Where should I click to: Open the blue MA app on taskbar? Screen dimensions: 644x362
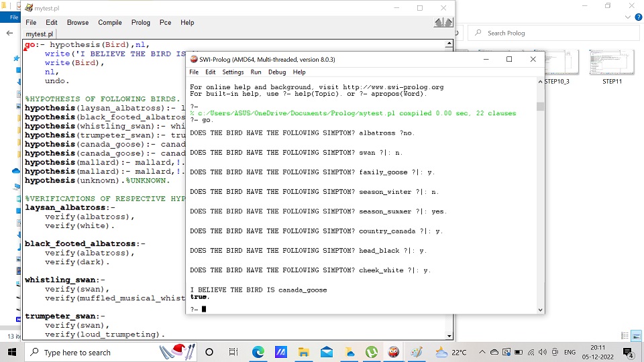pyautogui.click(x=281, y=352)
